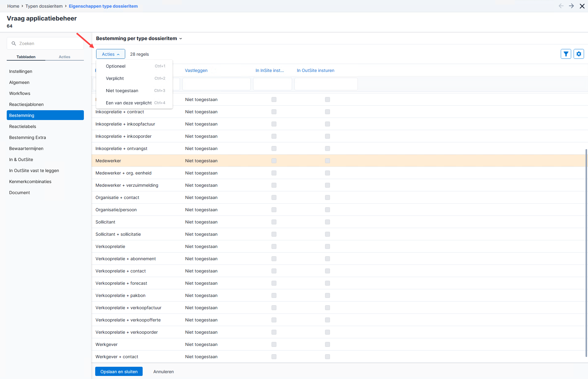Screen dimensions: 588x379
Task: Click Opslaan en sluiten button
Action: (119, 372)
